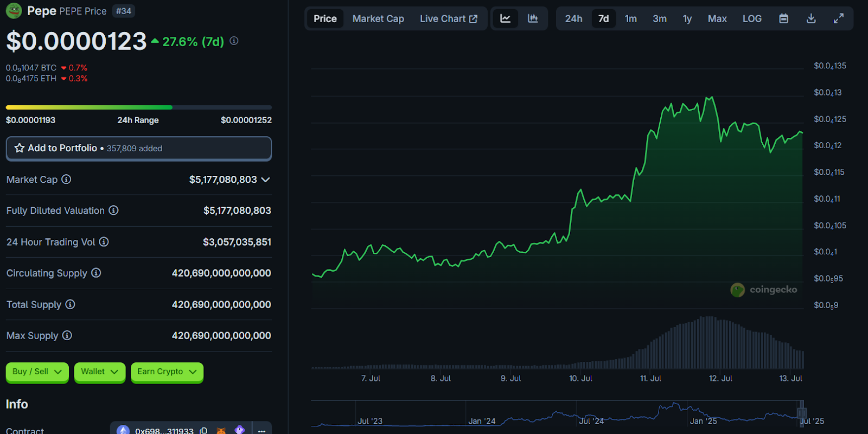Screen dimensions: 868x434
Task: Select the 1y time range
Action: [x=687, y=18]
